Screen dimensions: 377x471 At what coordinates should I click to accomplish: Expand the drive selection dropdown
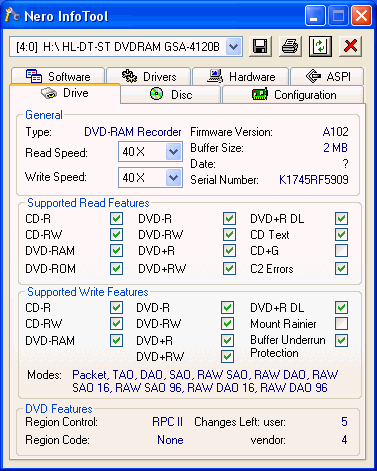coord(233,47)
